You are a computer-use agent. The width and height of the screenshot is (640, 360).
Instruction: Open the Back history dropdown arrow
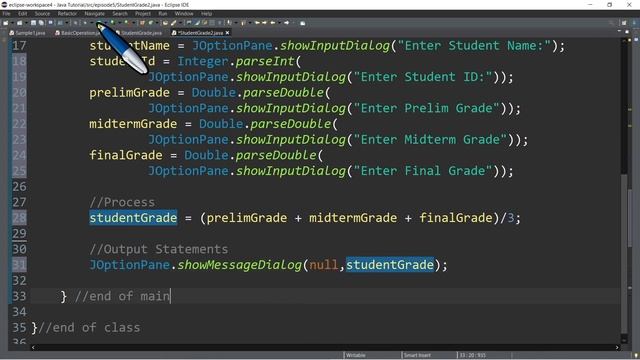tap(279, 23)
